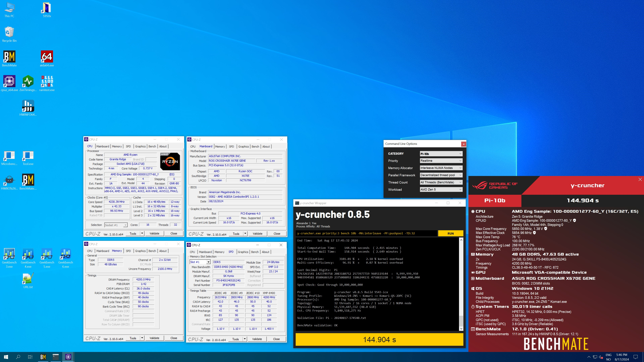This screenshot has width=644, height=362.
Task: Click y-cruncher command line input field
Action: pyautogui.click(x=366, y=233)
